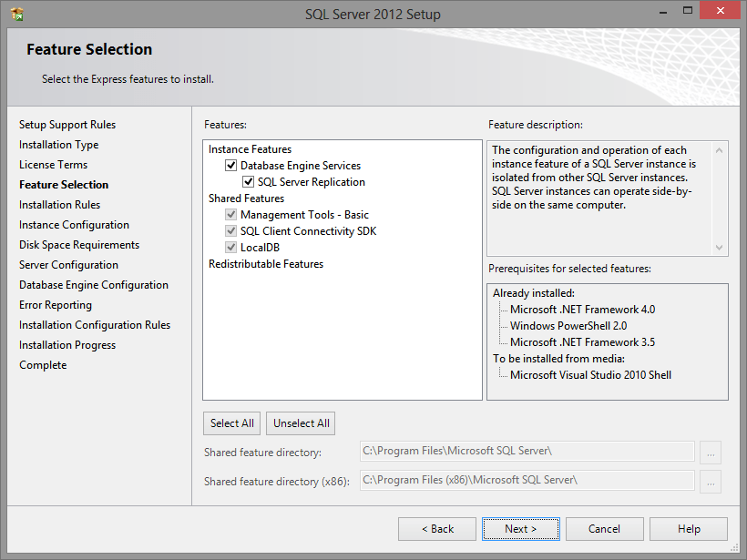Viewport: 747px width, 560px height.
Task: Select the Shared Features tree node
Action: (x=246, y=199)
